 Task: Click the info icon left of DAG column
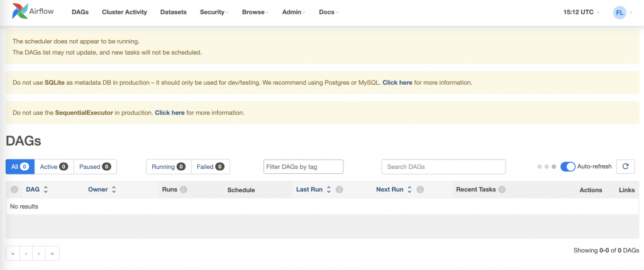click(x=14, y=190)
